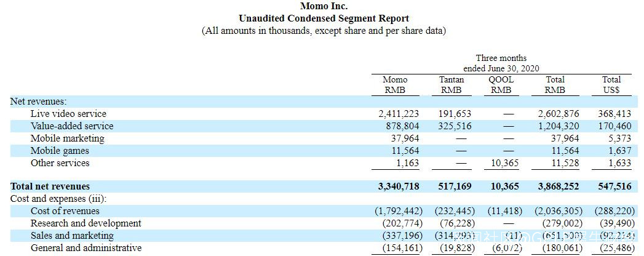
Task: Click the General and administrative row label
Action: tap(86, 248)
